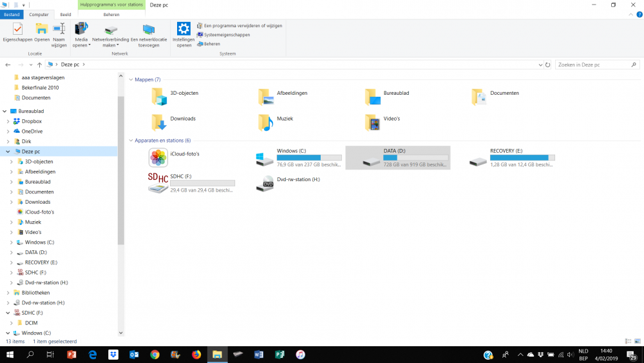Click the Zoeken in Deze pc search field
This screenshot has height=363, width=644.
(x=592, y=65)
